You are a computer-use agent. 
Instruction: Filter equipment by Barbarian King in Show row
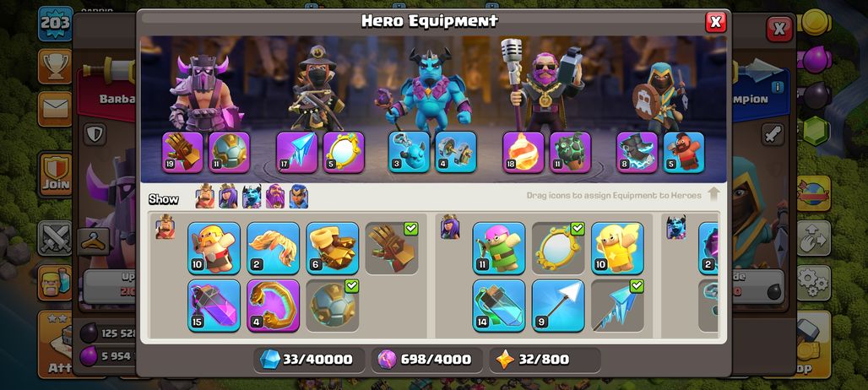[x=205, y=197]
